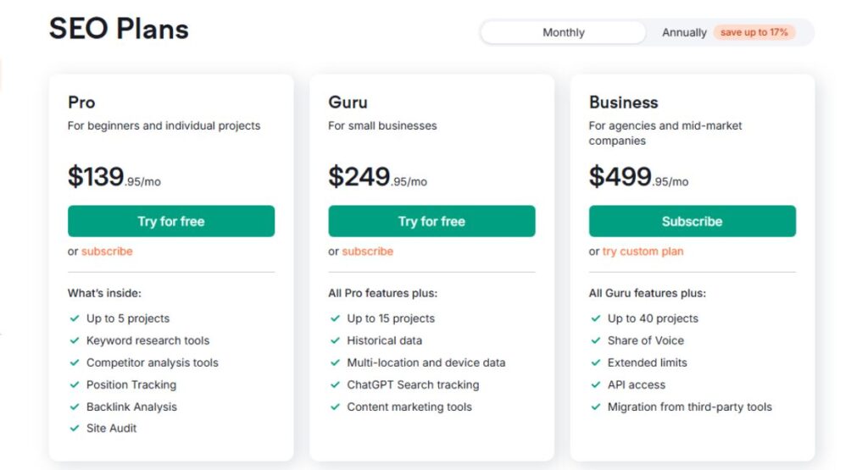Click 'Up to 40 projects' feature

(x=654, y=318)
